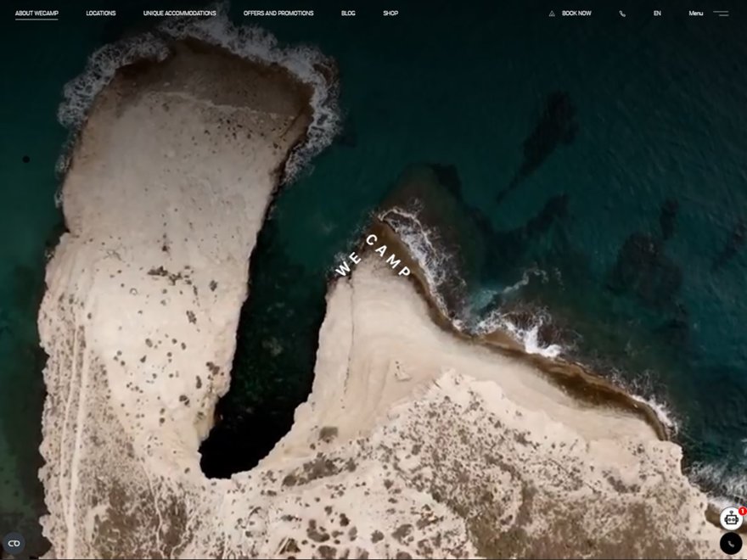Click the tent icon beside BOOK NOW
This screenshot has height=560, width=747.
(x=552, y=14)
